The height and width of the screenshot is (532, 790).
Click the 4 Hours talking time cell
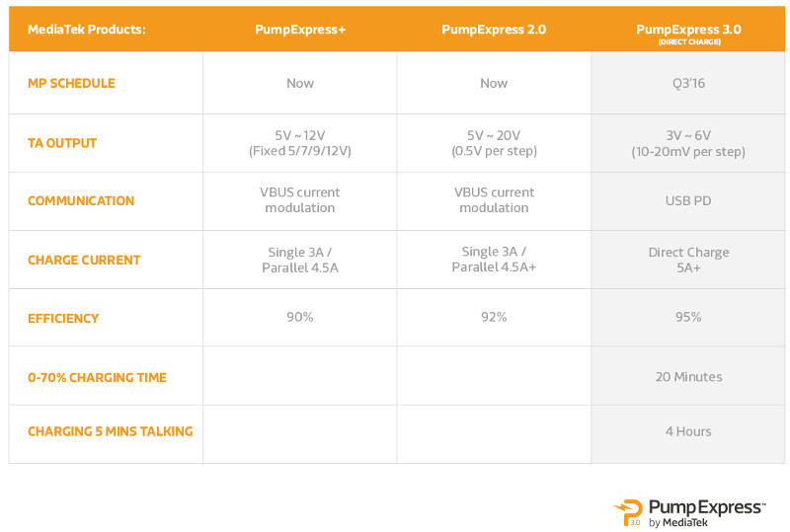tap(688, 431)
